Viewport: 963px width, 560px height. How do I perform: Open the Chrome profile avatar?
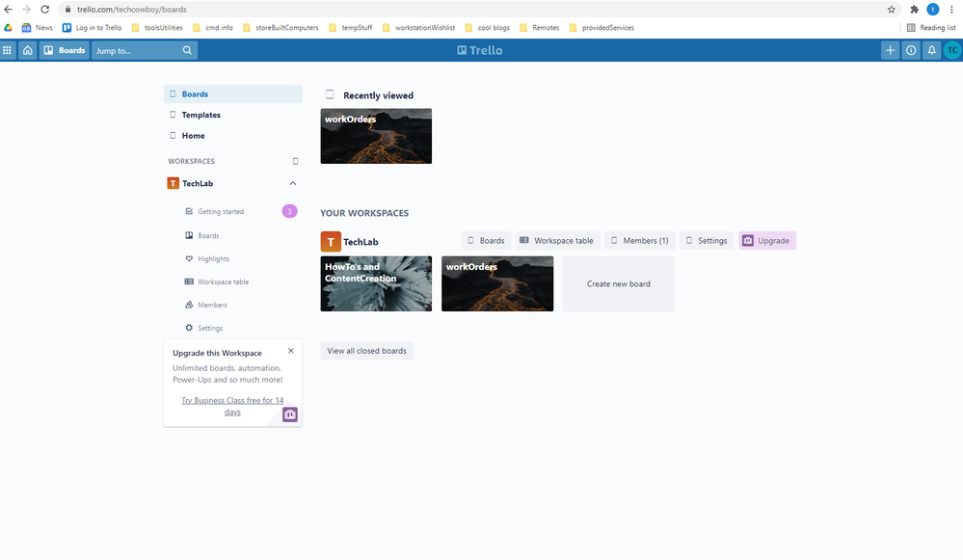tap(933, 10)
